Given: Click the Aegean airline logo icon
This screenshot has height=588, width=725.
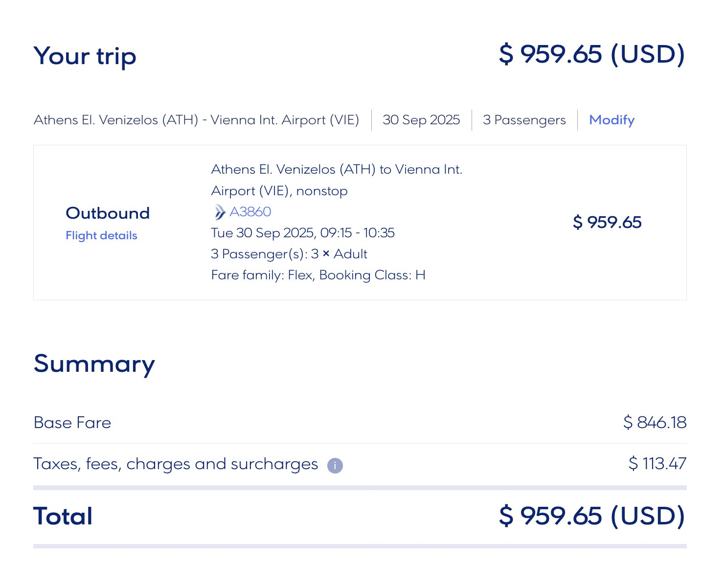Looking at the screenshot, I should tap(220, 212).
